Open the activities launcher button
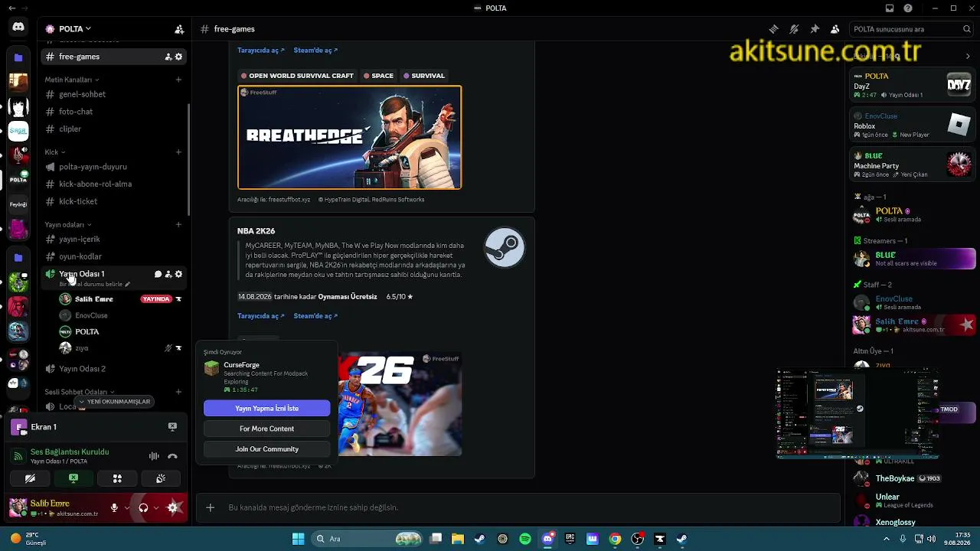Viewport: 980px width, 551px height. click(117, 478)
